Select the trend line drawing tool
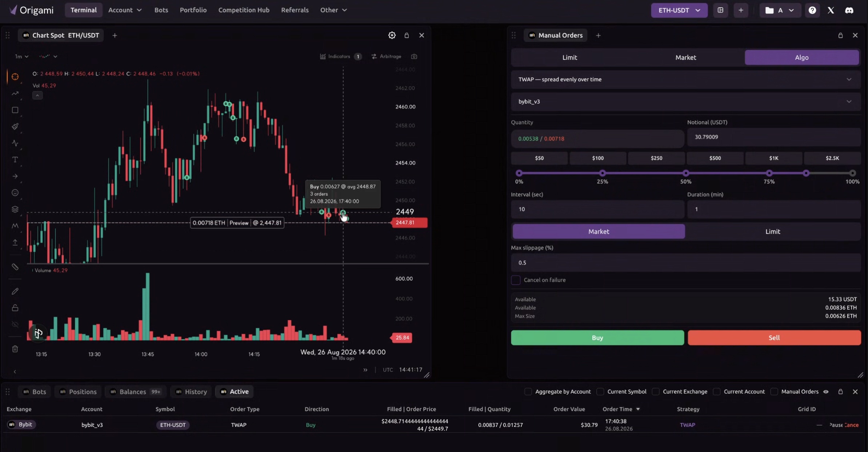 [x=15, y=94]
